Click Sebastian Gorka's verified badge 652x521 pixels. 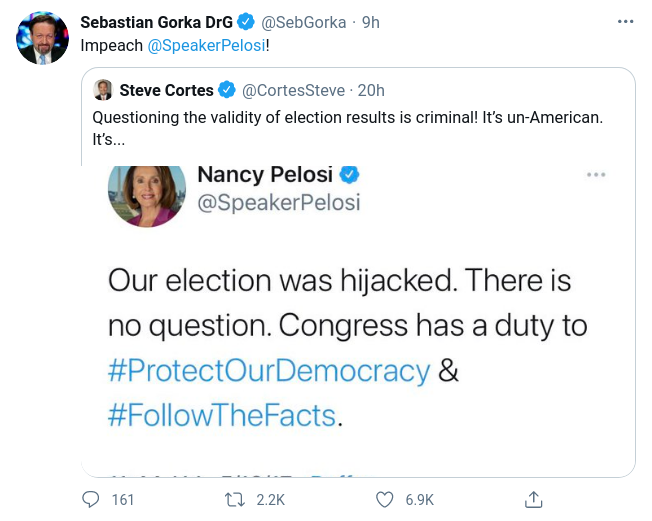coord(244,22)
